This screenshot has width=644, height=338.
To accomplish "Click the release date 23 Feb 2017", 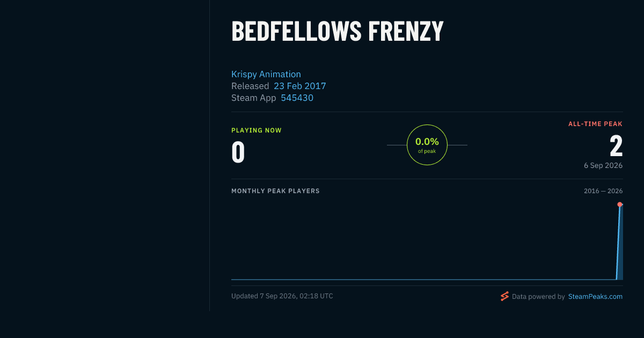I will click(x=300, y=86).
